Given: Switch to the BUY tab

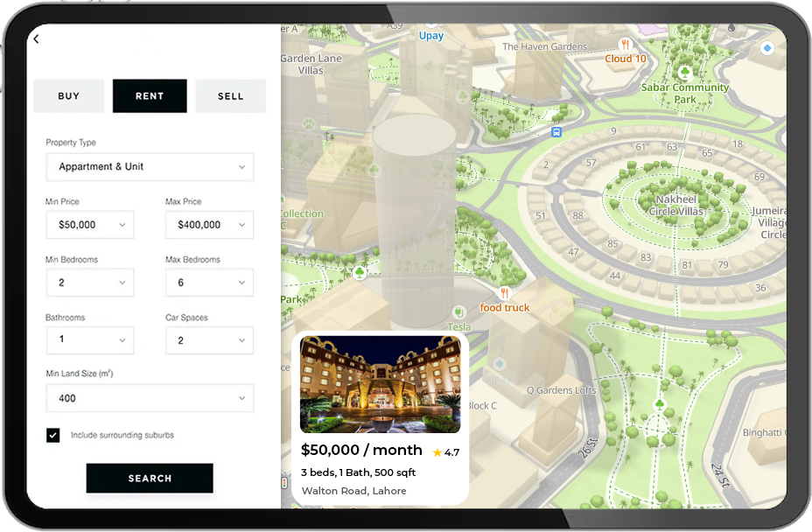Looking at the screenshot, I should click(69, 96).
